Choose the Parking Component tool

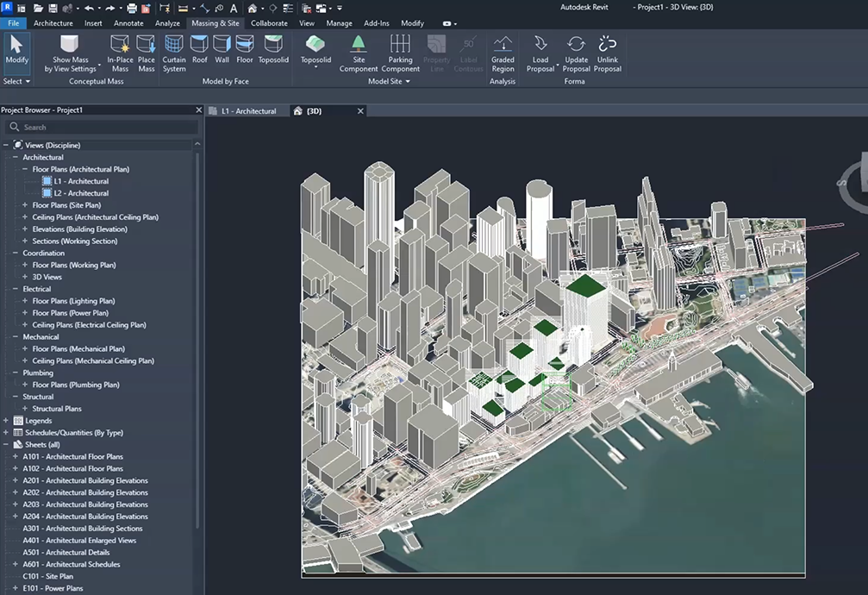point(400,53)
